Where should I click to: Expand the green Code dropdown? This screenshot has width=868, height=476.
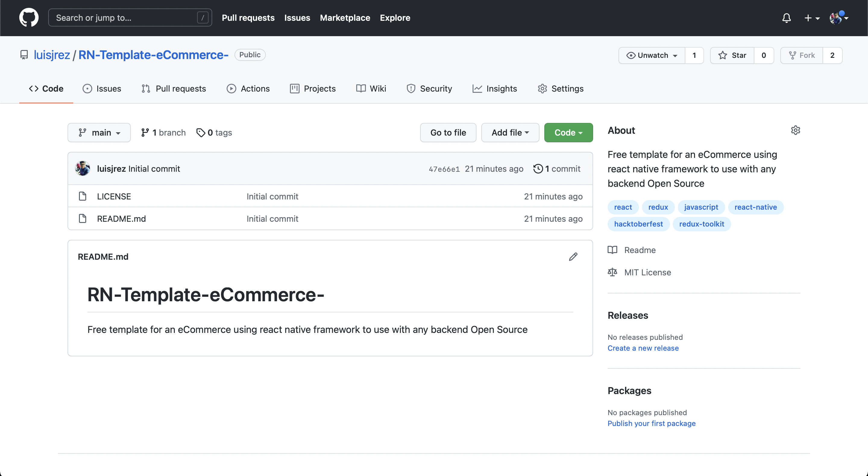coord(568,133)
